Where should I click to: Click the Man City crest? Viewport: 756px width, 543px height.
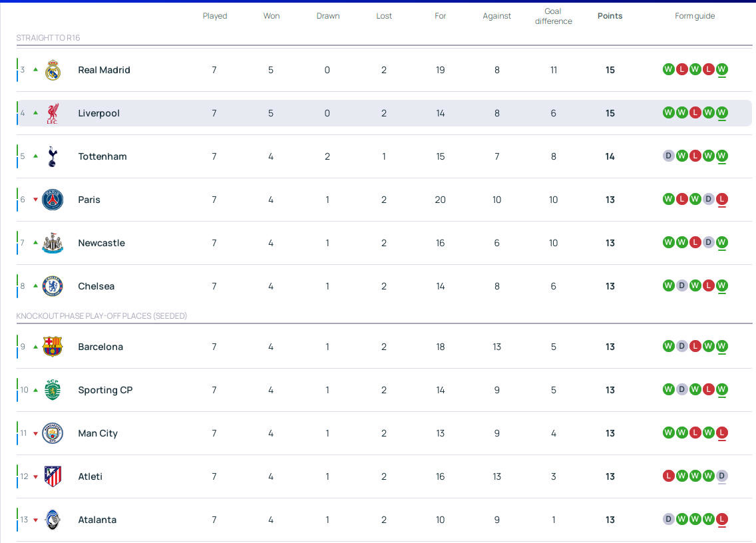53,433
